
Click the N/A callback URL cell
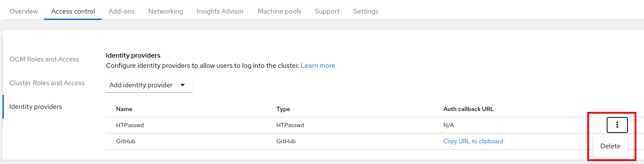[x=449, y=125]
